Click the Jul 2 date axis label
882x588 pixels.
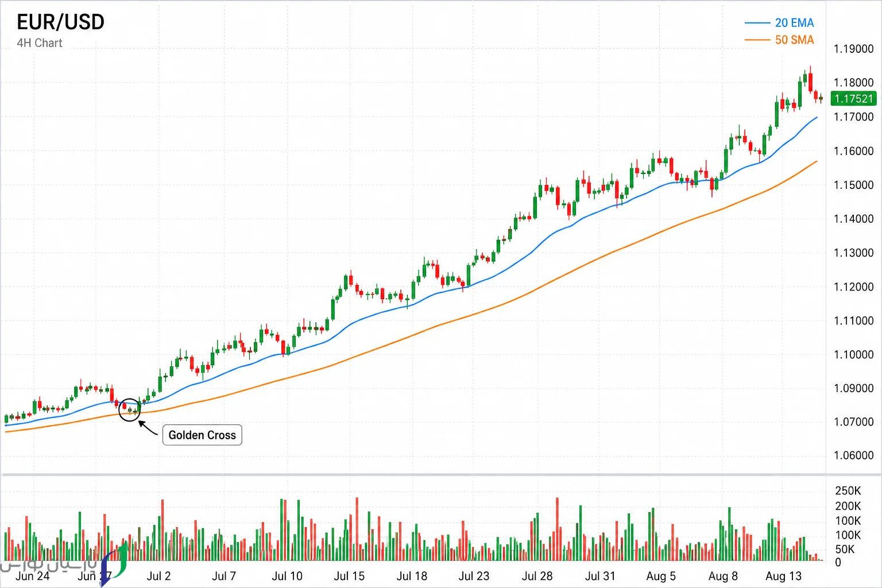[x=158, y=576]
